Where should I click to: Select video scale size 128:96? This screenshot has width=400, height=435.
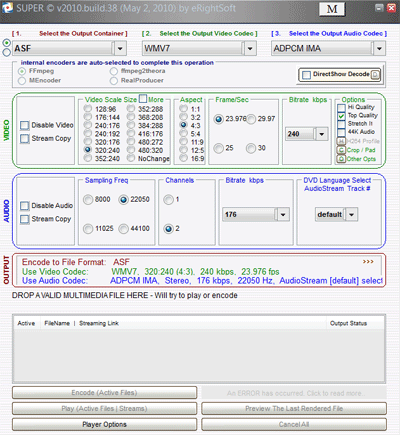(x=88, y=109)
